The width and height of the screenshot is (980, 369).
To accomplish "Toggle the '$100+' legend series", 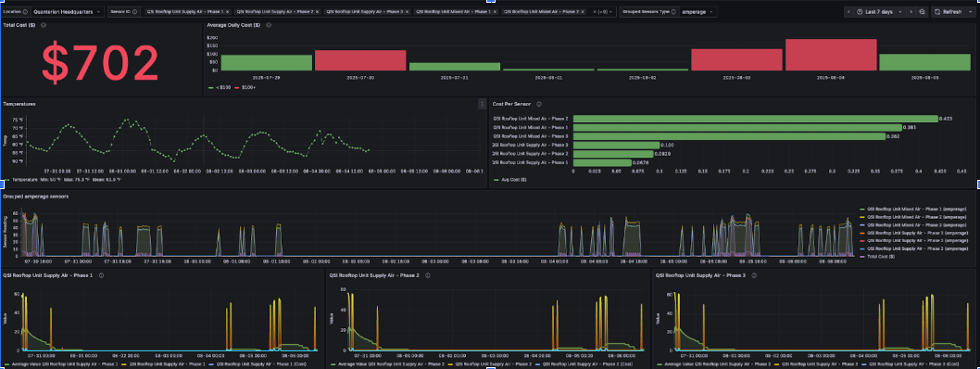I will tap(248, 87).
